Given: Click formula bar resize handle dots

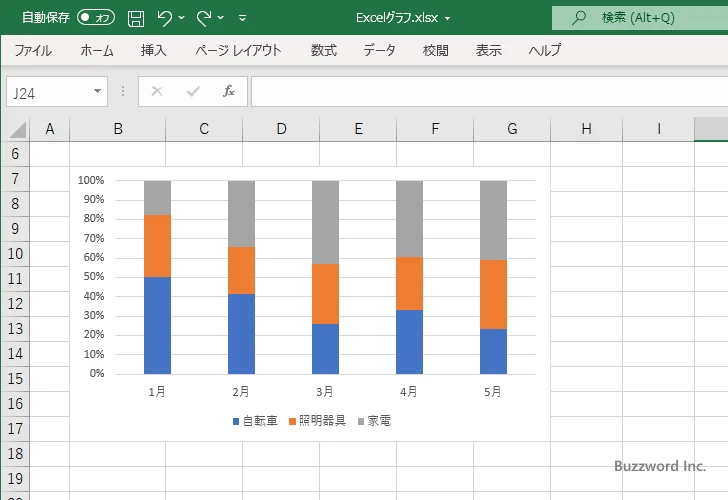Looking at the screenshot, I should (x=123, y=91).
